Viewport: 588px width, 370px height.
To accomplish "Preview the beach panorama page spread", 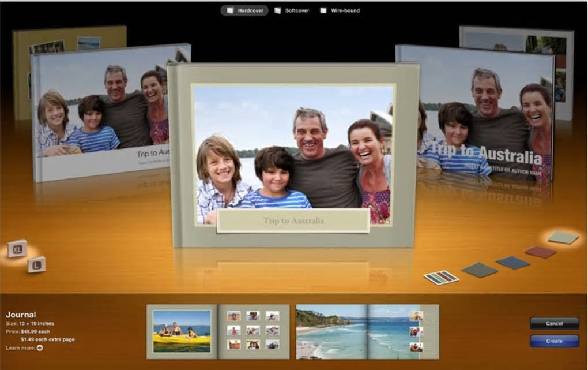I will (x=368, y=332).
